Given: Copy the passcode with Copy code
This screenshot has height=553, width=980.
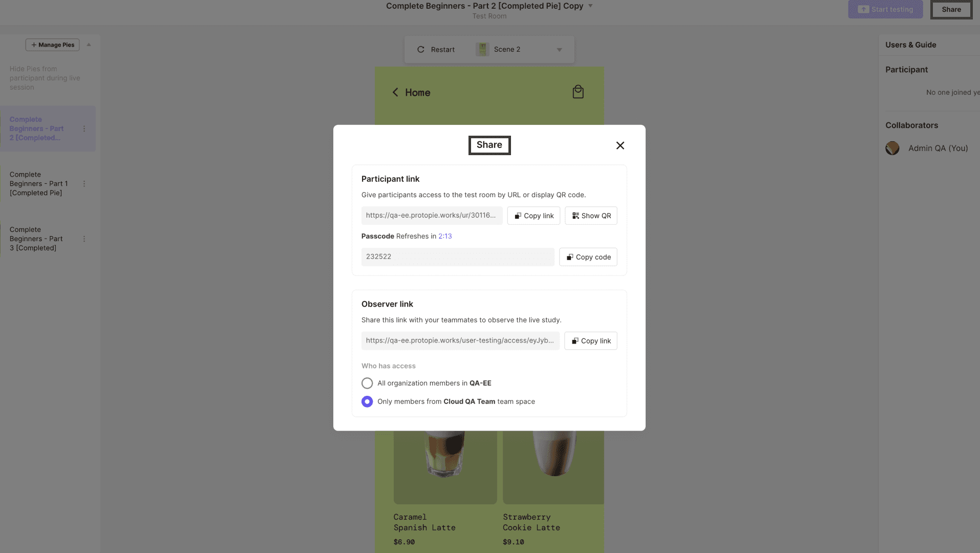Looking at the screenshot, I should point(588,257).
